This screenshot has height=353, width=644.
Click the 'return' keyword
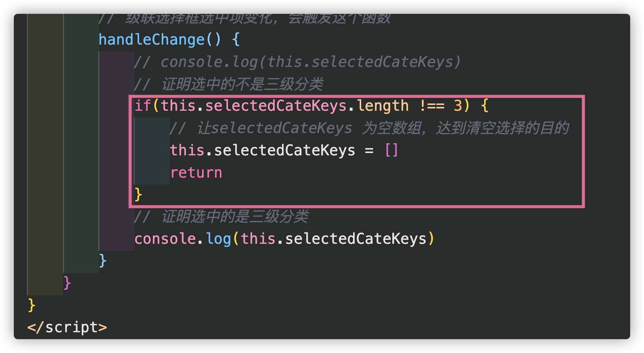click(196, 173)
